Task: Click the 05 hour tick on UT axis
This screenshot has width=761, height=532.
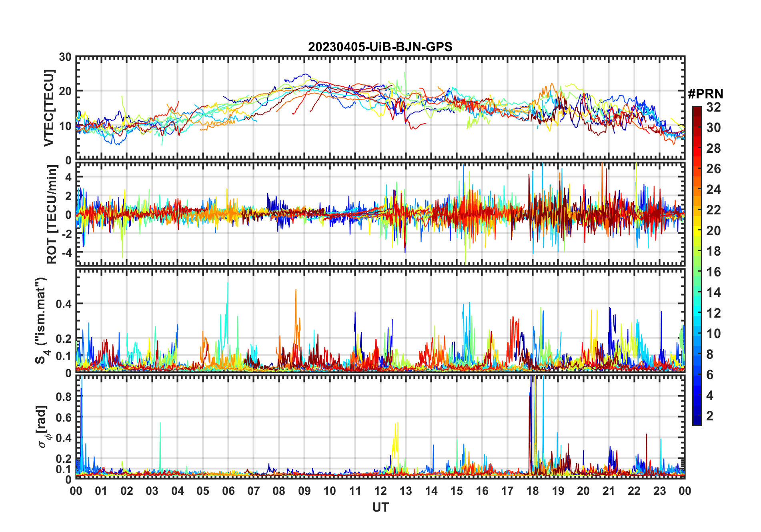Action: tap(203, 491)
